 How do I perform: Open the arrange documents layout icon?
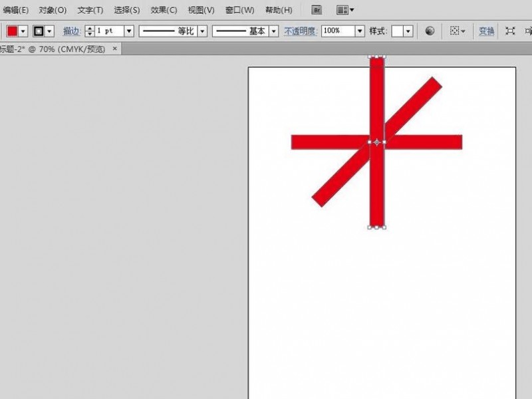[345, 10]
